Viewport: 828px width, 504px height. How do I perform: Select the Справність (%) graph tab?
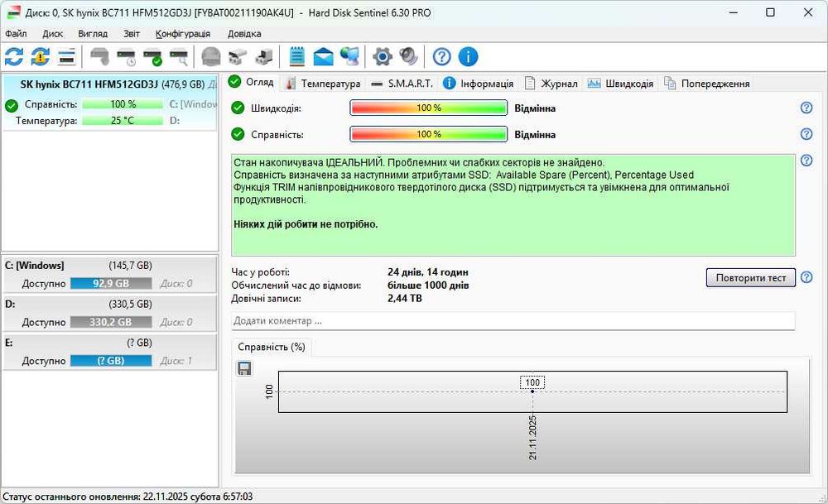point(272,347)
